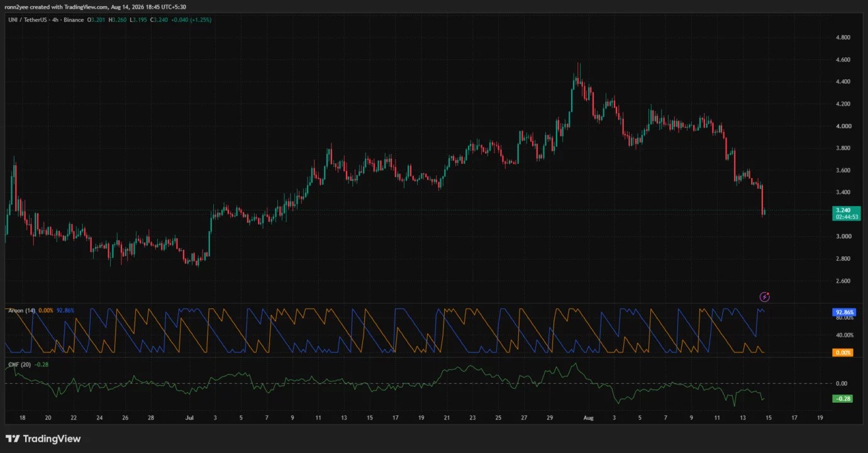Click the 3.600 price axis label
Screen dimensions: 868x453
pos(843,170)
